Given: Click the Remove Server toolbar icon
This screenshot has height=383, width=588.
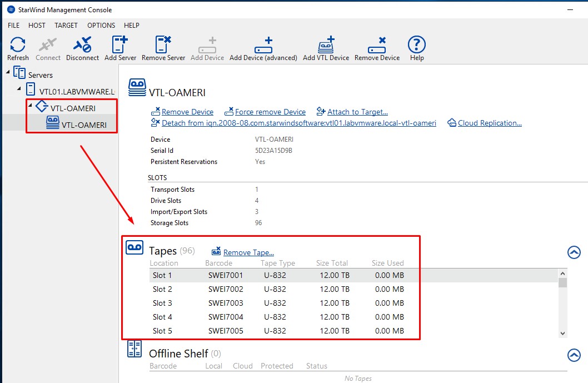Looking at the screenshot, I should pyautogui.click(x=163, y=46).
